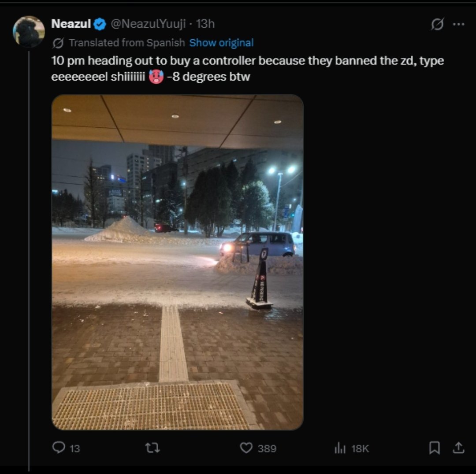Open the snowy street photo

(177, 262)
